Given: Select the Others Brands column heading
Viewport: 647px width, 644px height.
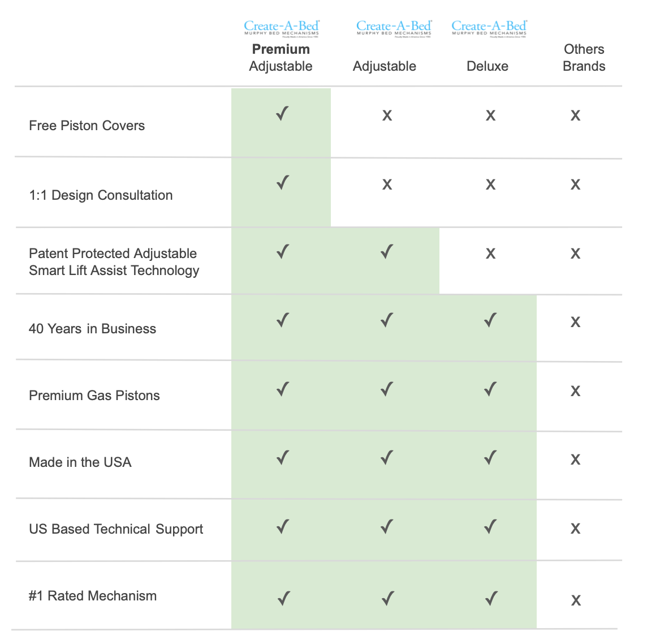Looking at the screenshot, I should pyautogui.click(x=584, y=58).
